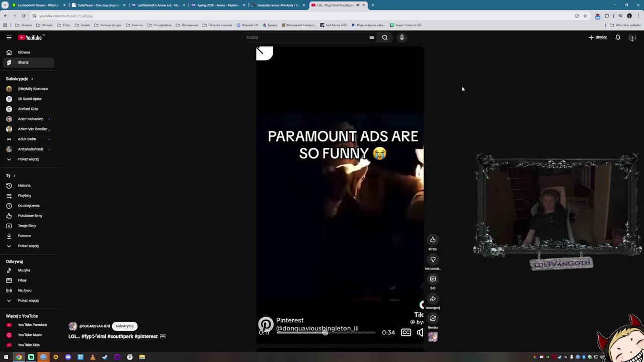
Task: Open Playlisty in the sidebar
Action: coord(29,196)
